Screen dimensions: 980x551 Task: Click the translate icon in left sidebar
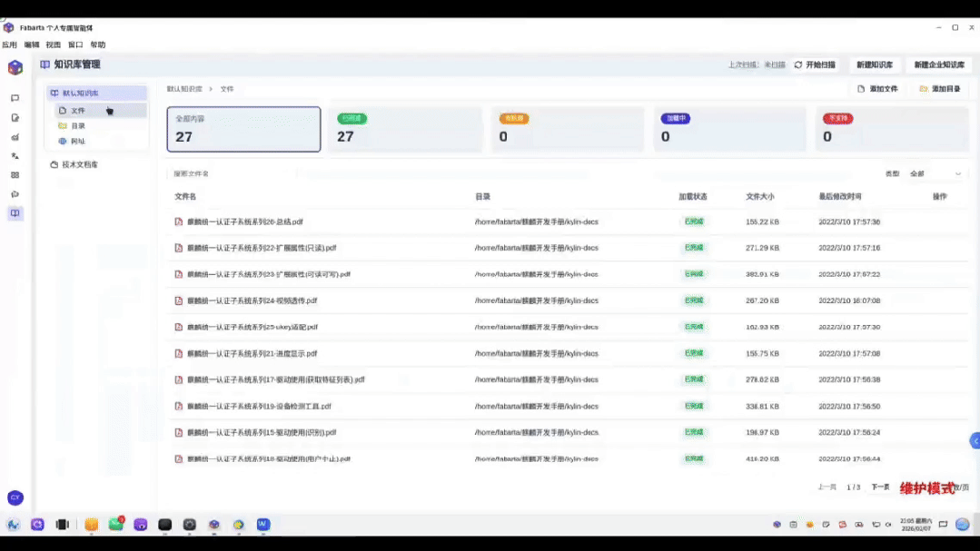(x=15, y=156)
